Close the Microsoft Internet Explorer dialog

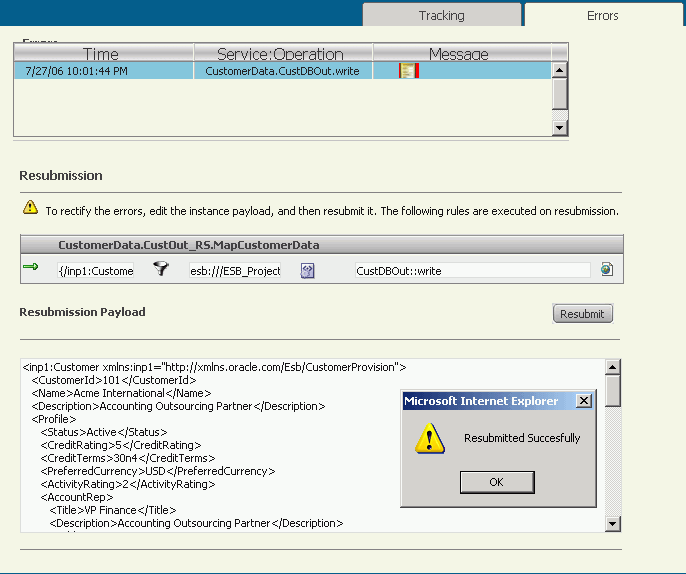pyautogui.click(x=584, y=401)
